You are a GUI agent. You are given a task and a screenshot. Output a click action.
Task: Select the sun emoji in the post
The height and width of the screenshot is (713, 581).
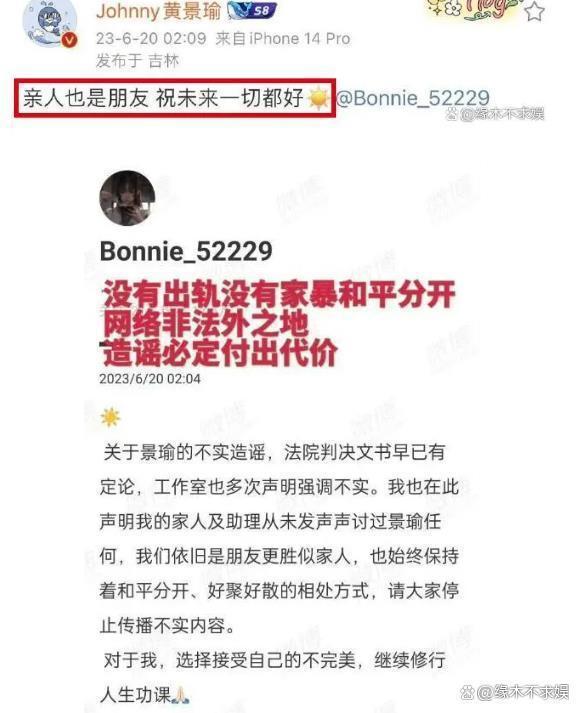pyautogui.click(x=319, y=98)
